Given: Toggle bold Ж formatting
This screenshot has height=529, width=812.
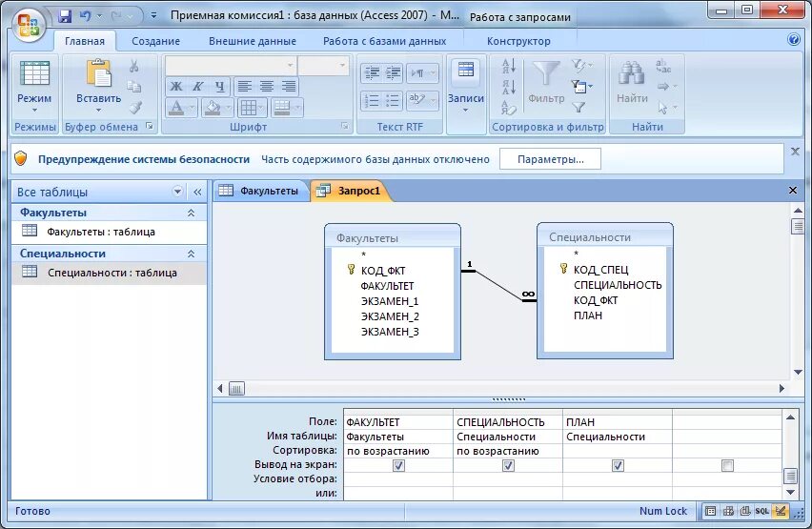Looking at the screenshot, I should (x=176, y=87).
